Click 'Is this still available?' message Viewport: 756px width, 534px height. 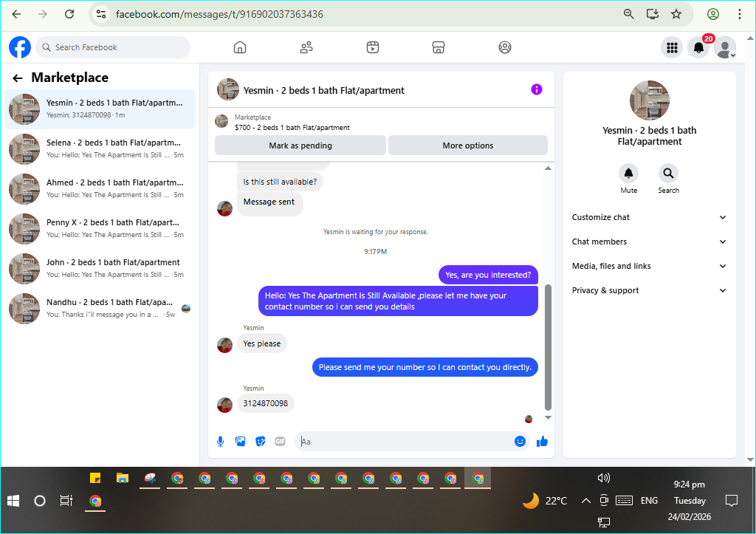[280, 182]
